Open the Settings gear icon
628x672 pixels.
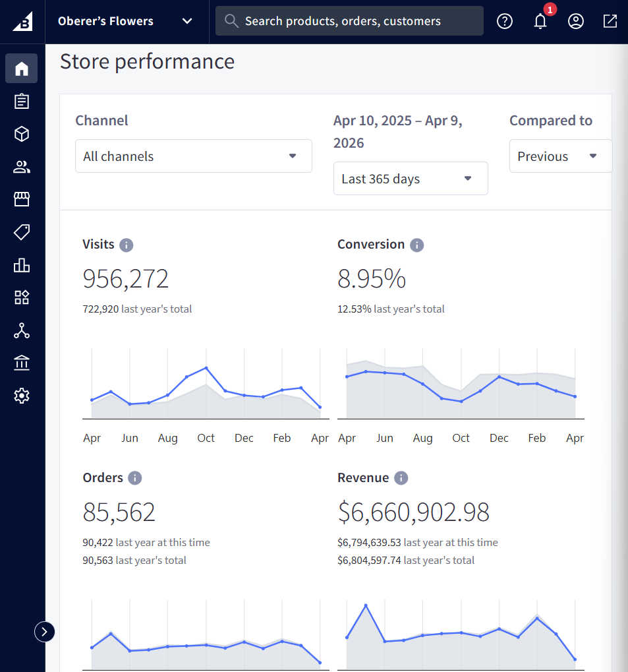pyautogui.click(x=21, y=396)
